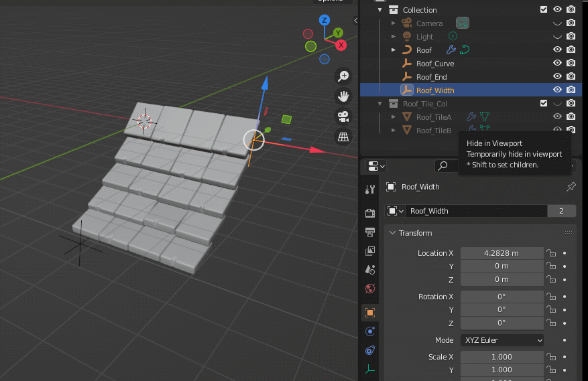
Task: Click the Roof_End empty object icon
Action: (407, 77)
